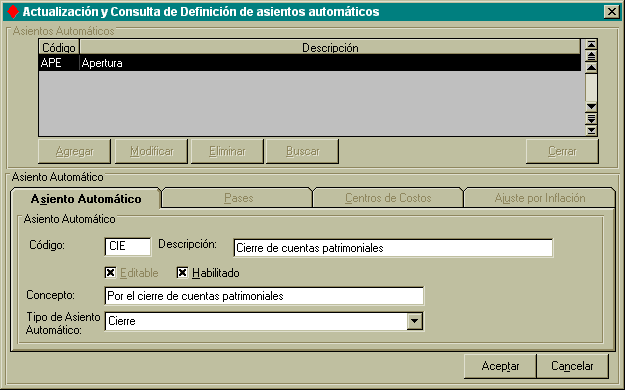The height and width of the screenshot is (390, 625).
Task: Jump to first record with top scroll arrow
Action: (591, 44)
